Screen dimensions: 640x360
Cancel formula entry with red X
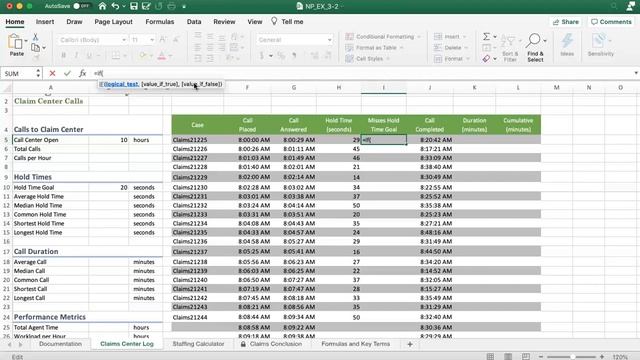tap(52, 73)
